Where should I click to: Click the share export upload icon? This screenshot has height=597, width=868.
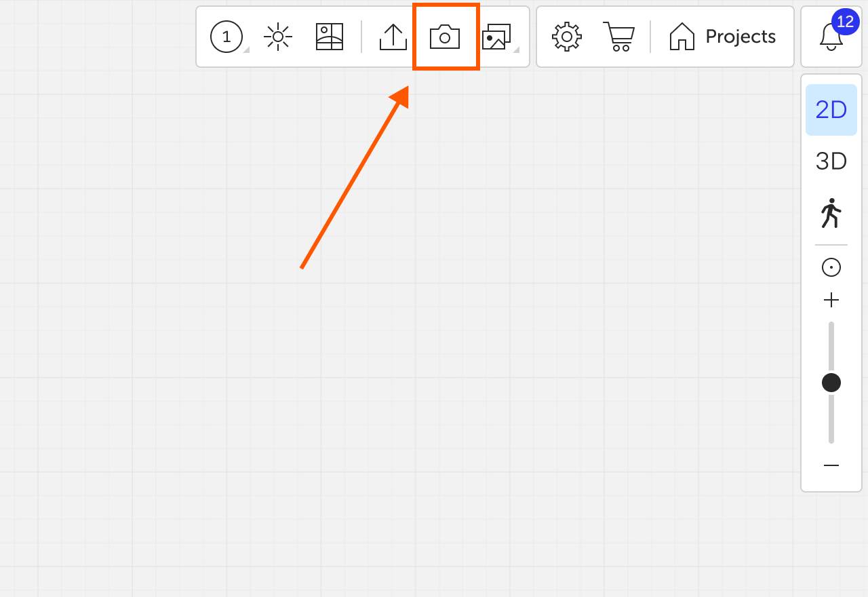[x=393, y=37]
